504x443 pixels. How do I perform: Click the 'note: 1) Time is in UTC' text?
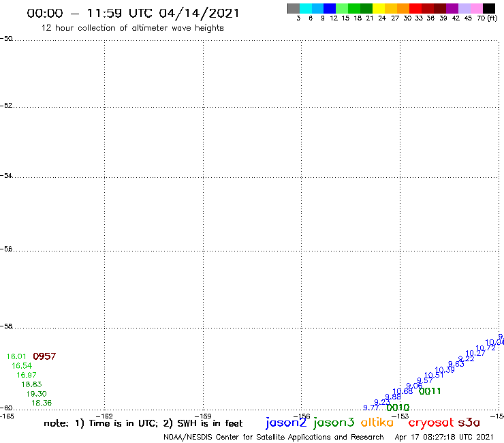coord(101,423)
